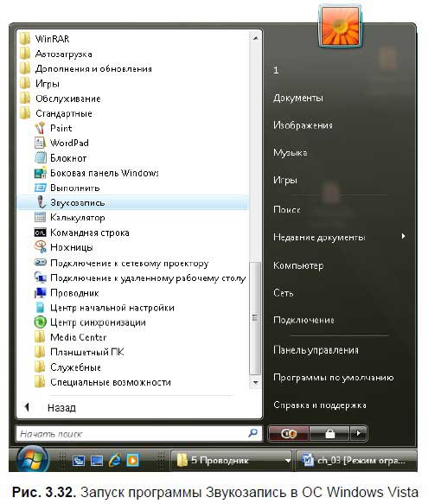Open Справка и поддержка link
428x504 pixels.
(x=320, y=405)
